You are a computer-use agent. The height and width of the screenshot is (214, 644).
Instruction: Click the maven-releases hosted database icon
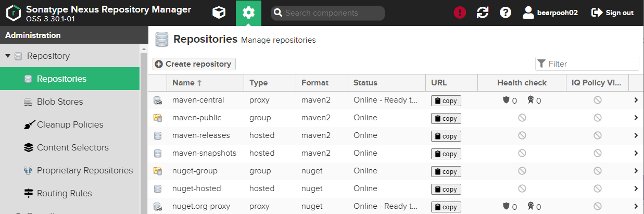[157, 136]
